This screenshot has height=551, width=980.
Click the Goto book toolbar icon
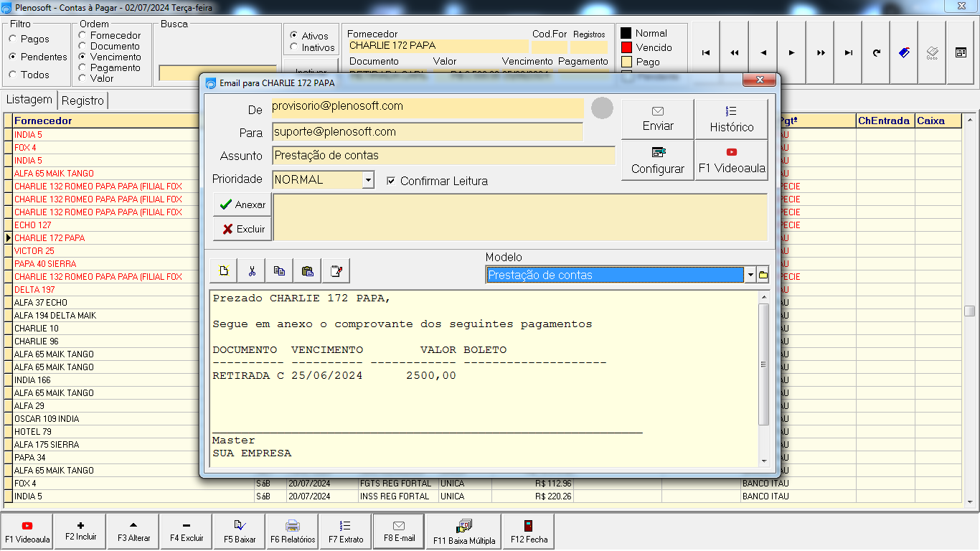coord(932,52)
